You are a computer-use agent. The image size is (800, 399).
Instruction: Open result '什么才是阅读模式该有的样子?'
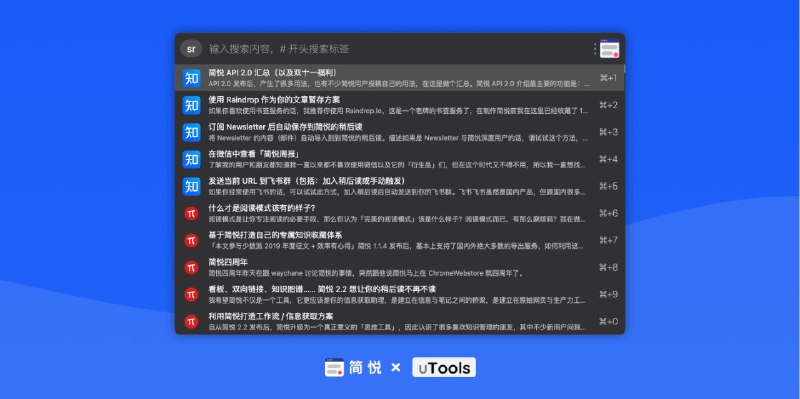pos(399,213)
